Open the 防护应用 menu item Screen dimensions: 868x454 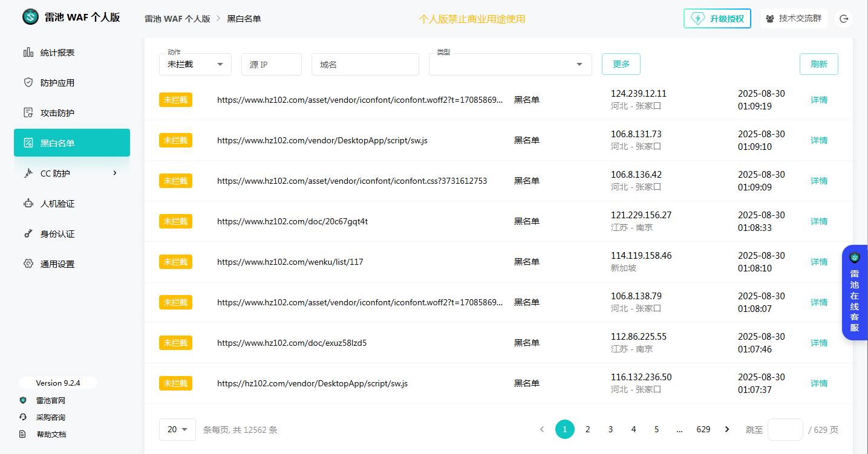coord(72,83)
